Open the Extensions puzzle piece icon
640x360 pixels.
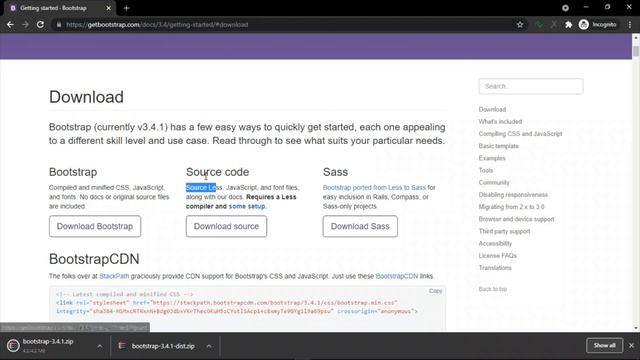568,24
